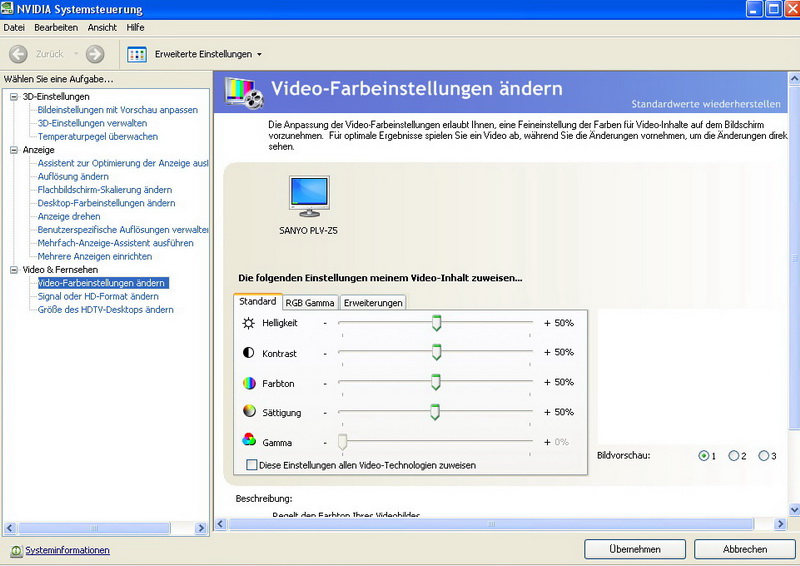Click the Abbrechen button

click(745, 549)
